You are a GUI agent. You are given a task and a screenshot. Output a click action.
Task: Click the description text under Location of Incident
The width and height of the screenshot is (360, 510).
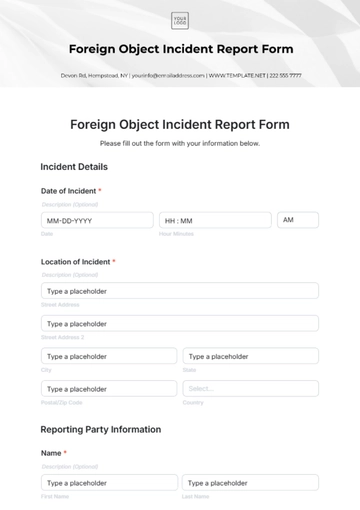[x=70, y=275]
